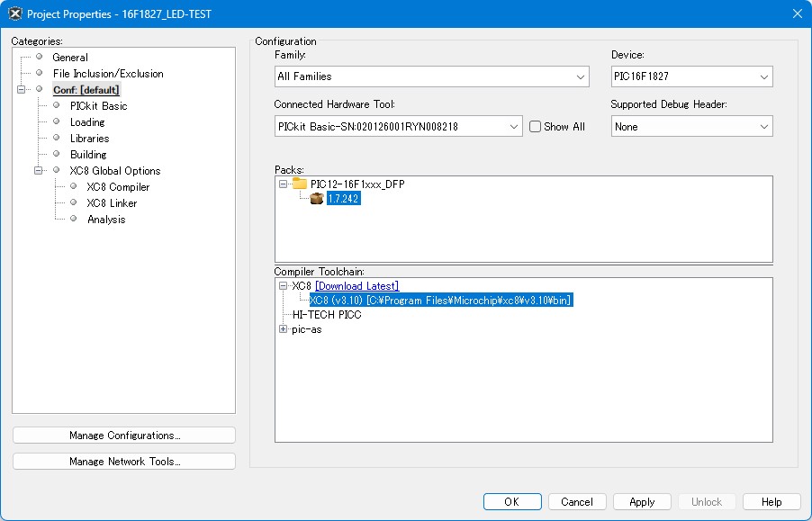
Task: Click the PIC12-16F1xxx_DFP folder icon
Action: 300,184
